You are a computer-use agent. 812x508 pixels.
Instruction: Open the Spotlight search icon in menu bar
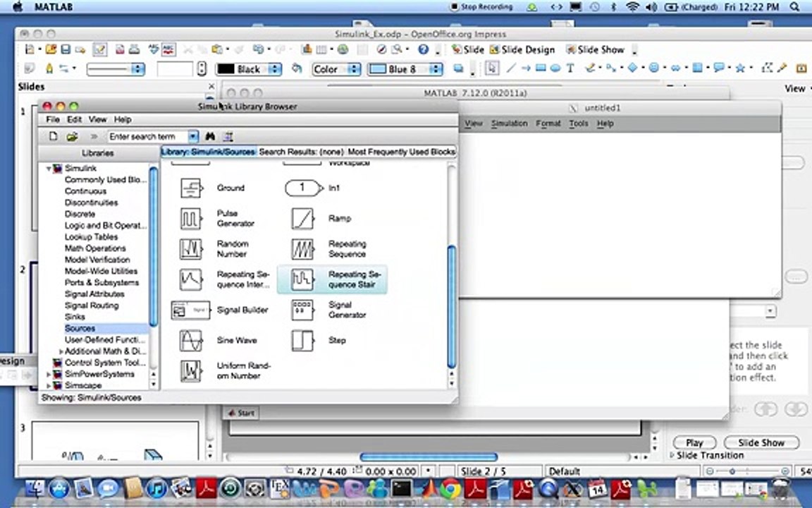click(x=795, y=7)
